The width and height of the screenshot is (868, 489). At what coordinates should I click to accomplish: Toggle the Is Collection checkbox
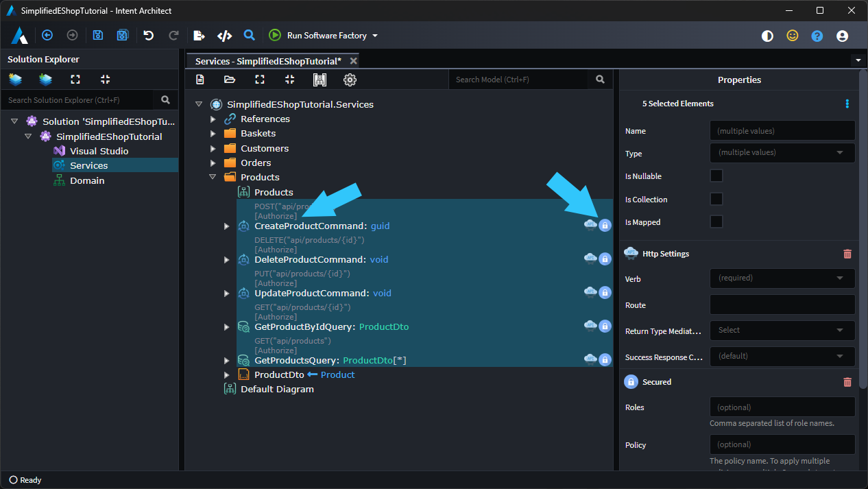(x=716, y=199)
